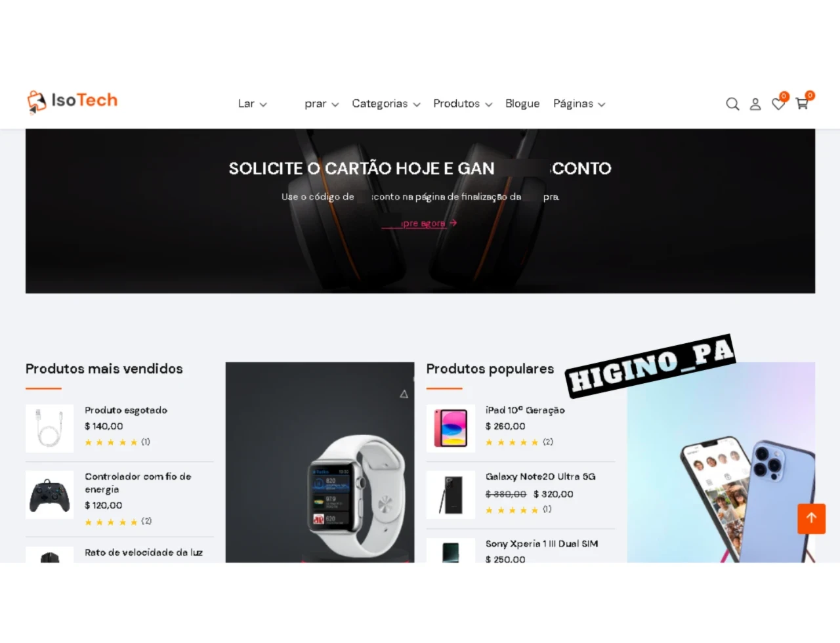Screen dimensions: 840x643
Task: Expand the Páginas dropdown menu
Action: click(579, 104)
